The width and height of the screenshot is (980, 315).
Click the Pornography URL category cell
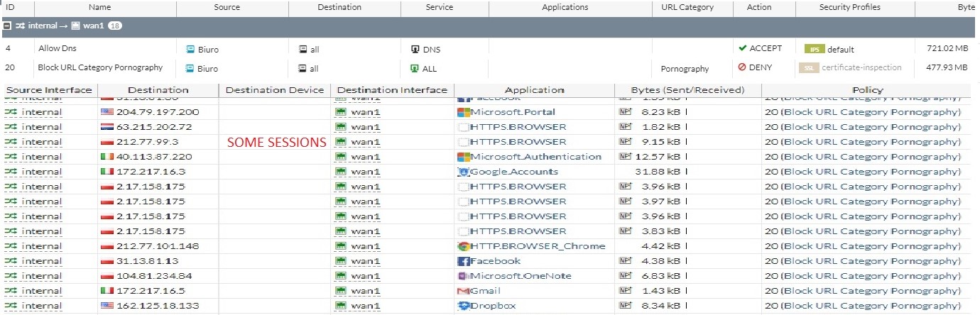[685, 69]
